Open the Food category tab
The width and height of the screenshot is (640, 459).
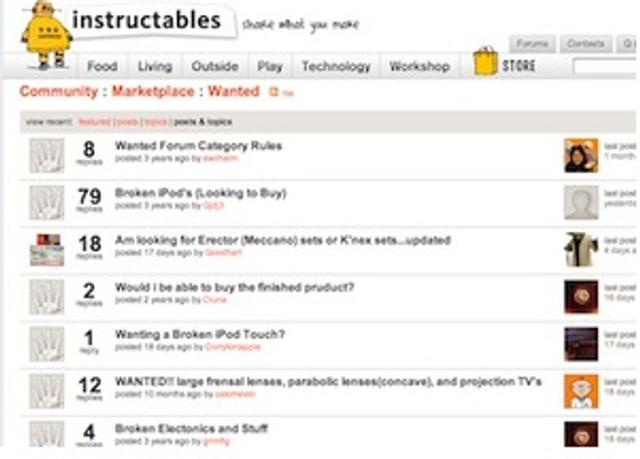[102, 67]
